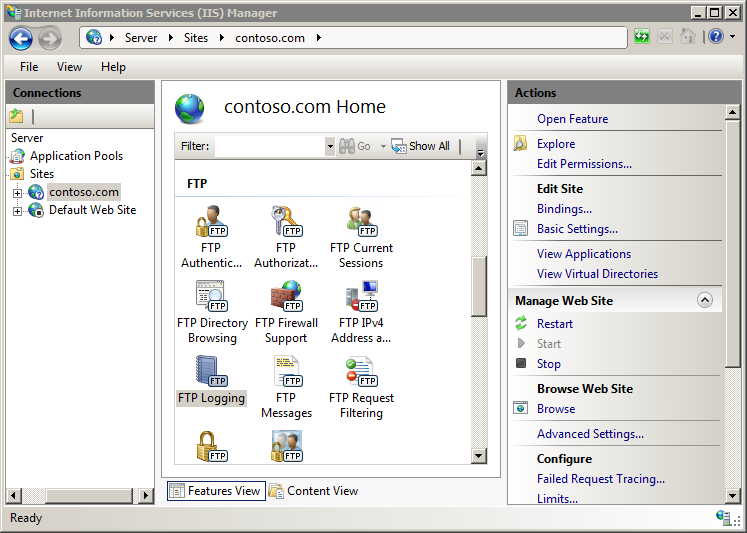747x533 pixels.
Task: Expand the arrow after Sites in address bar
Action: pyautogui.click(x=222, y=37)
